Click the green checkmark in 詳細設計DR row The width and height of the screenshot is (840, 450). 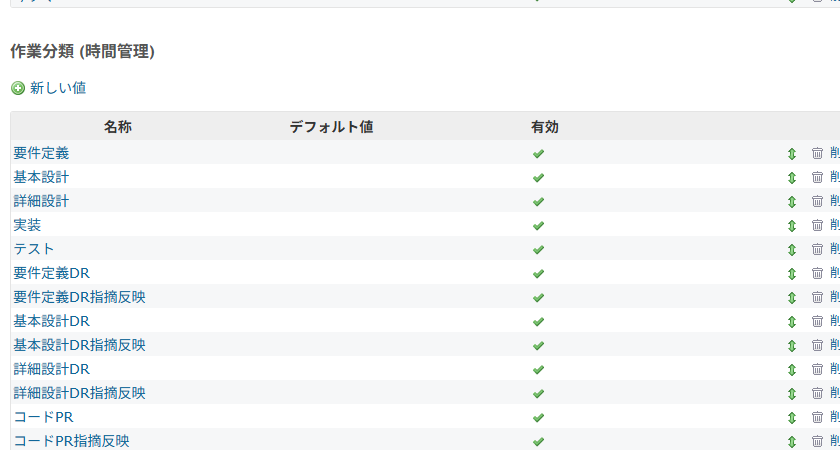point(538,369)
